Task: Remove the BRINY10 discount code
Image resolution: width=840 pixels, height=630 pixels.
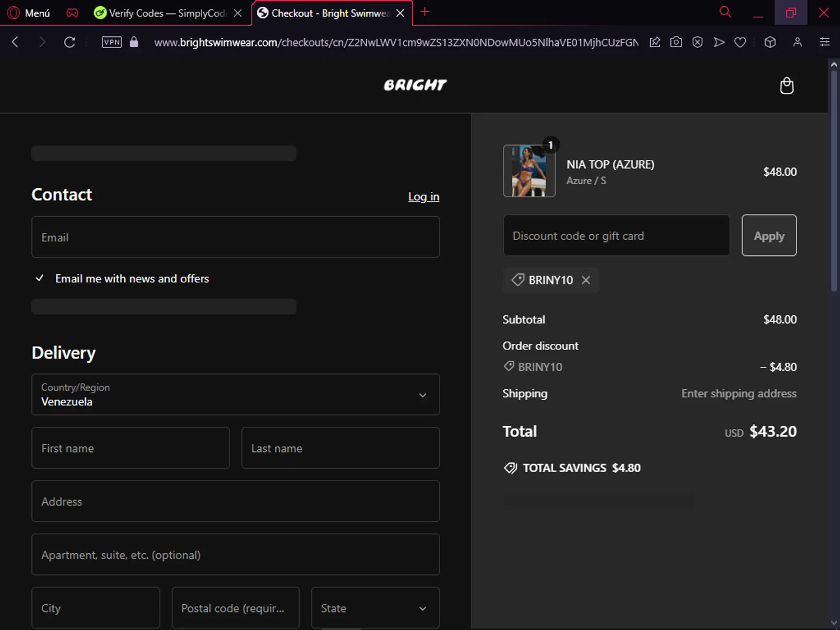Action: pyautogui.click(x=586, y=280)
